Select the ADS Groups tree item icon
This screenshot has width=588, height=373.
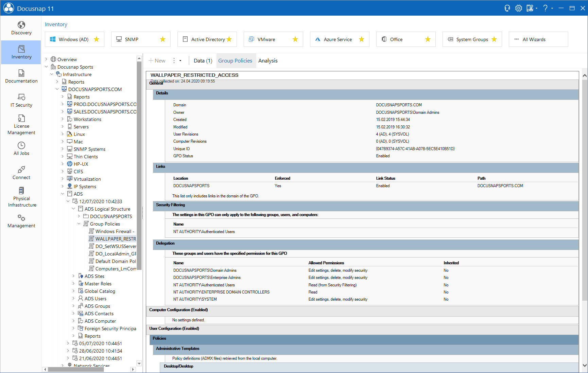81,306
